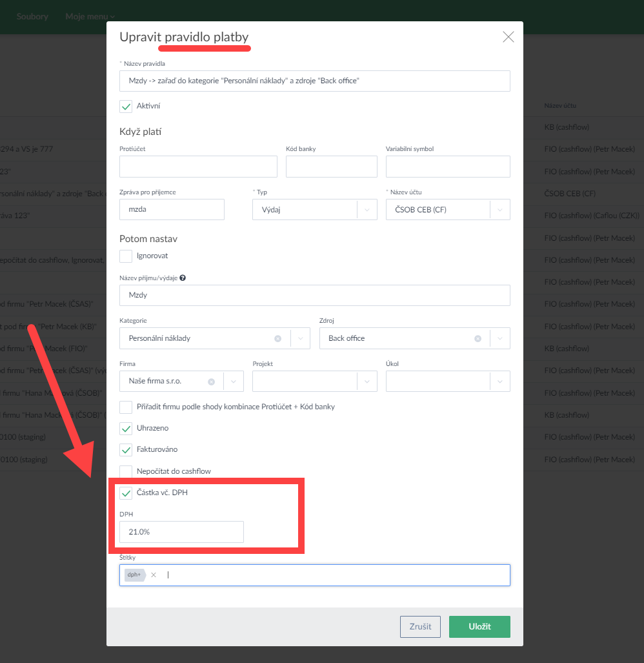This screenshot has width=644, height=663.
Task: Clear the Zdroj Back office selection
Action: click(478, 338)
